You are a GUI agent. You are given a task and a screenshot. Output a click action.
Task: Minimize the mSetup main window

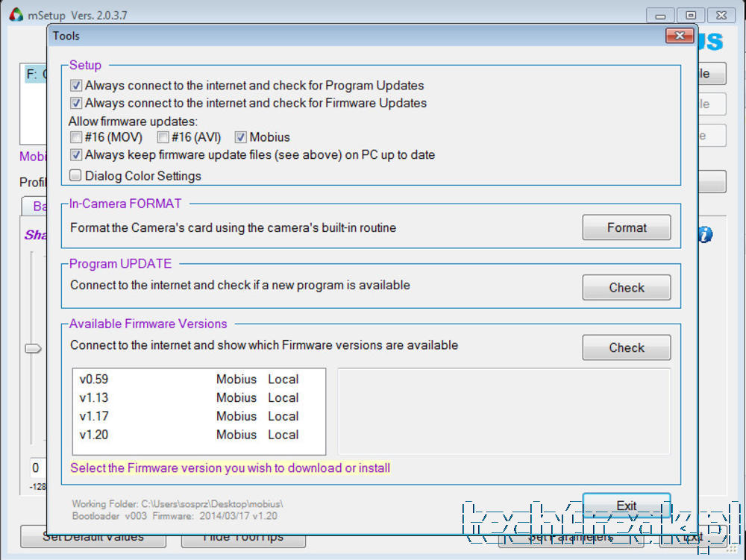click(x=660, y=16)
